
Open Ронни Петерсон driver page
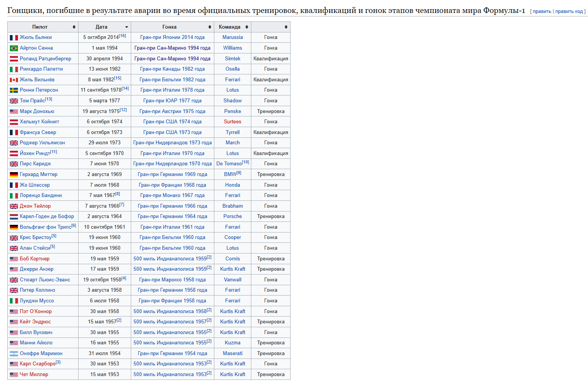pyautogui.click(x=39, y=90)
